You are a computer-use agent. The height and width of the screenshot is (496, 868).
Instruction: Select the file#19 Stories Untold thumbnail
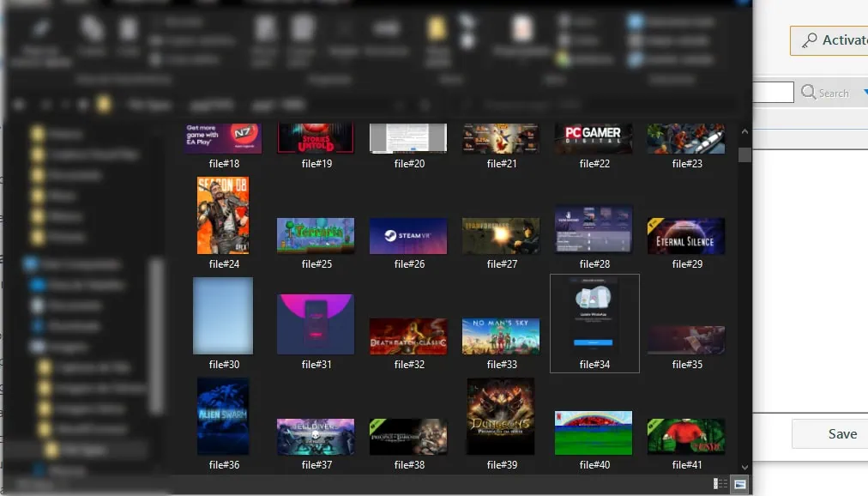316,138
